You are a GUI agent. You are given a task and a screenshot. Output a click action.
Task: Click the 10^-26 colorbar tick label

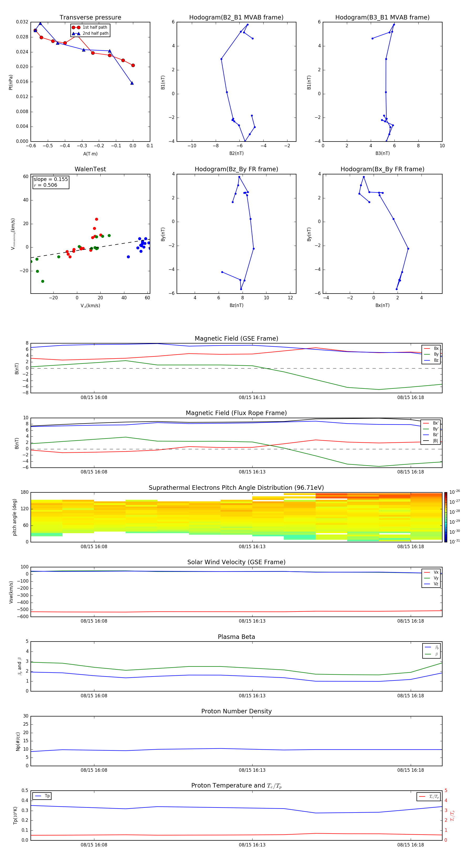(x=455, y=492)
